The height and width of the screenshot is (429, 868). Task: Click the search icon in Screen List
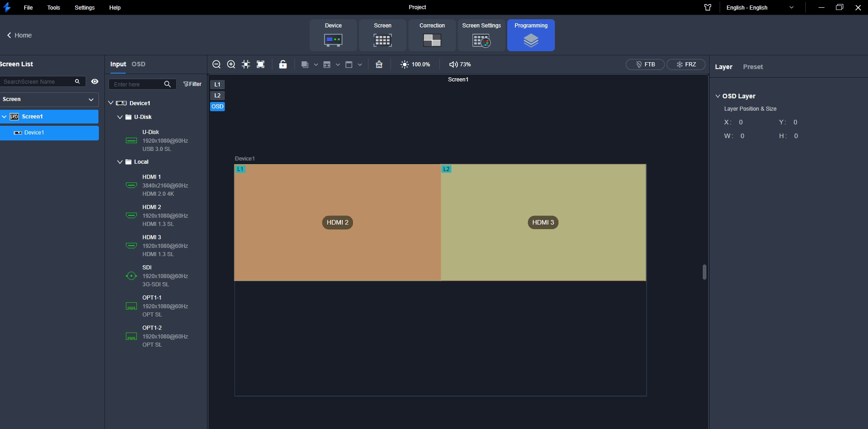point(77,81)
